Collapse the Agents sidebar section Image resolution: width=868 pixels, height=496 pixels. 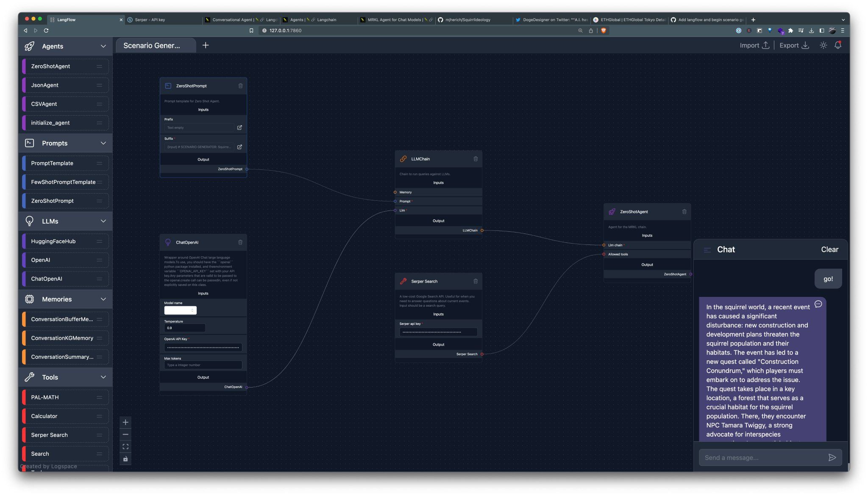coord(103,46)
